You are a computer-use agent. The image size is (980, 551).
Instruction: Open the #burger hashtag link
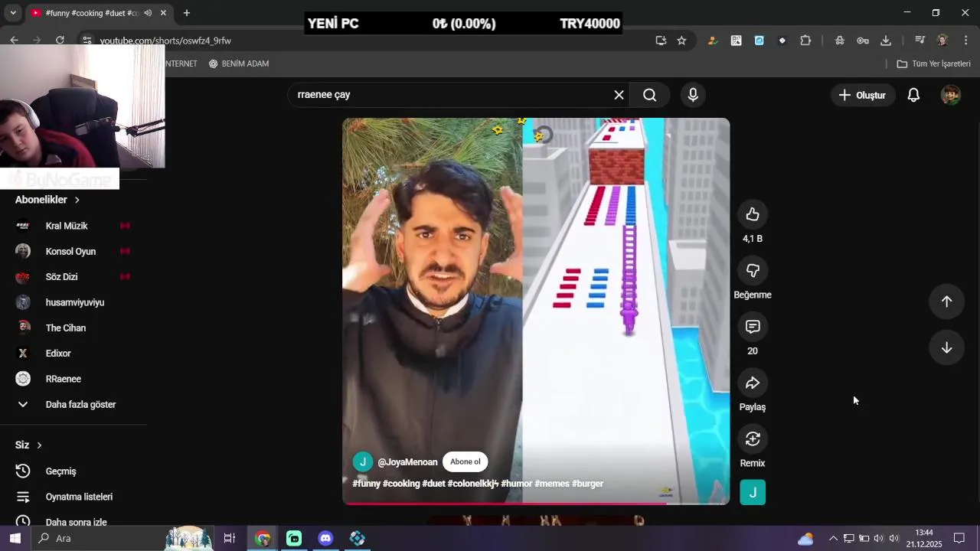coord(587,484)
